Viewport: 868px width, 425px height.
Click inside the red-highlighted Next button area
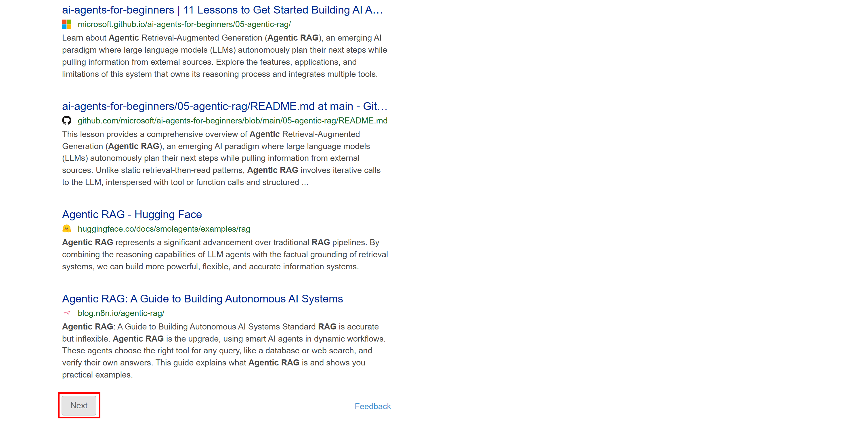pyautogui.click(x=79, y=405)
